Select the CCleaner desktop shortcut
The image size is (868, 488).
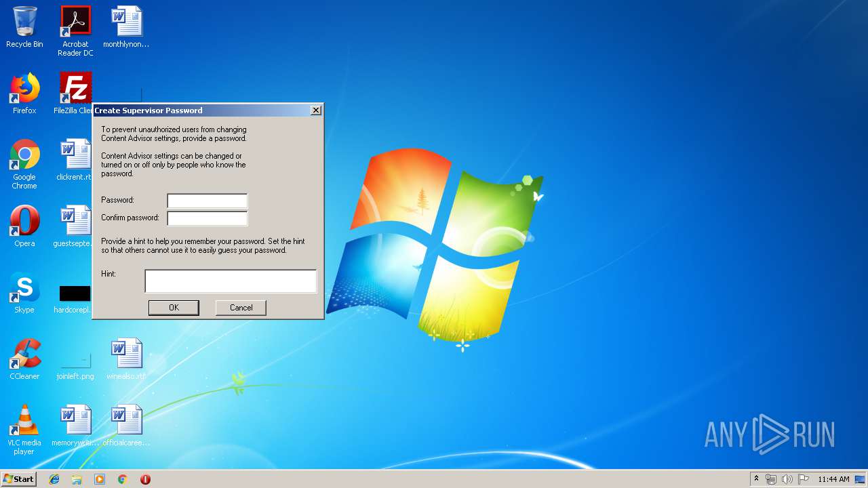[x=24, y=359]
